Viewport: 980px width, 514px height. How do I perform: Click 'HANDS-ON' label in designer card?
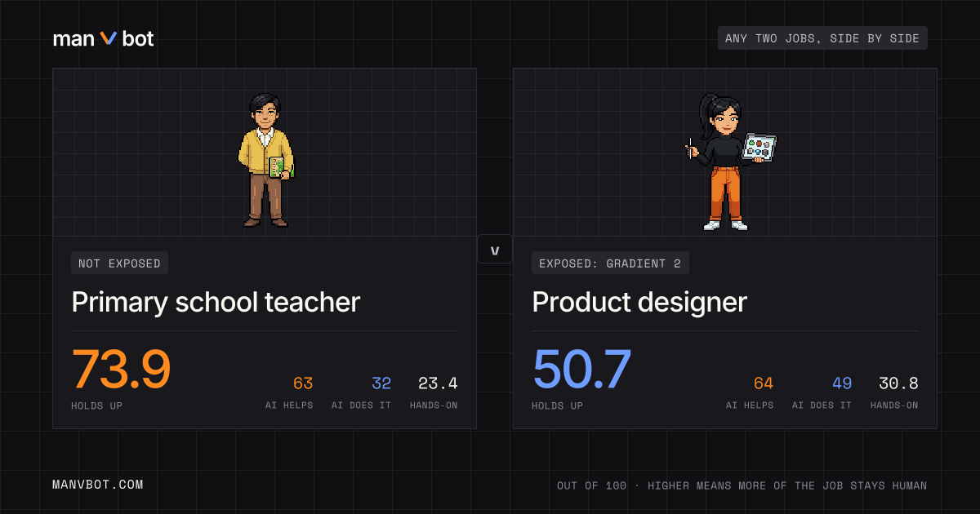point(894,405)
